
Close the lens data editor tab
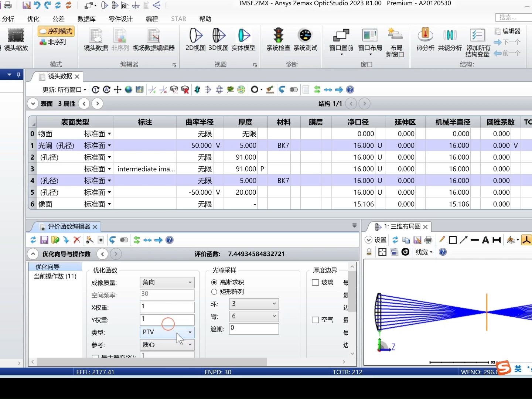(77, 76)
